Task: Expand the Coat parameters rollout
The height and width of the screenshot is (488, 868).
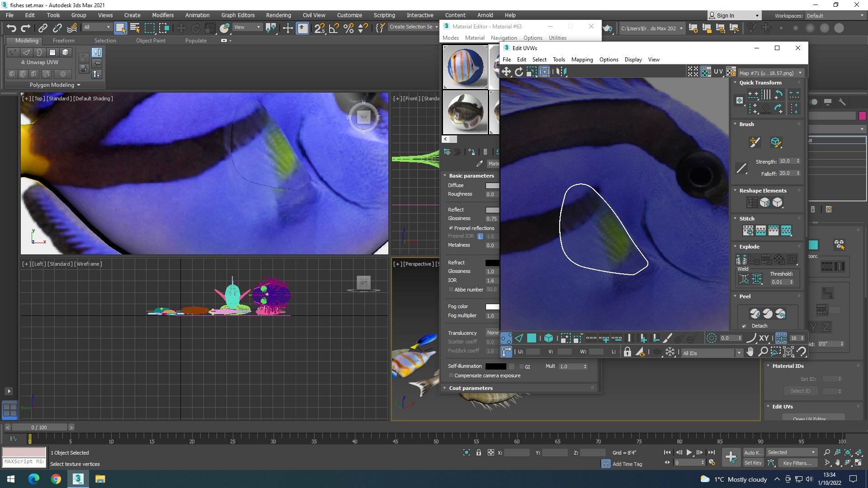Action: tap(471, 388)
